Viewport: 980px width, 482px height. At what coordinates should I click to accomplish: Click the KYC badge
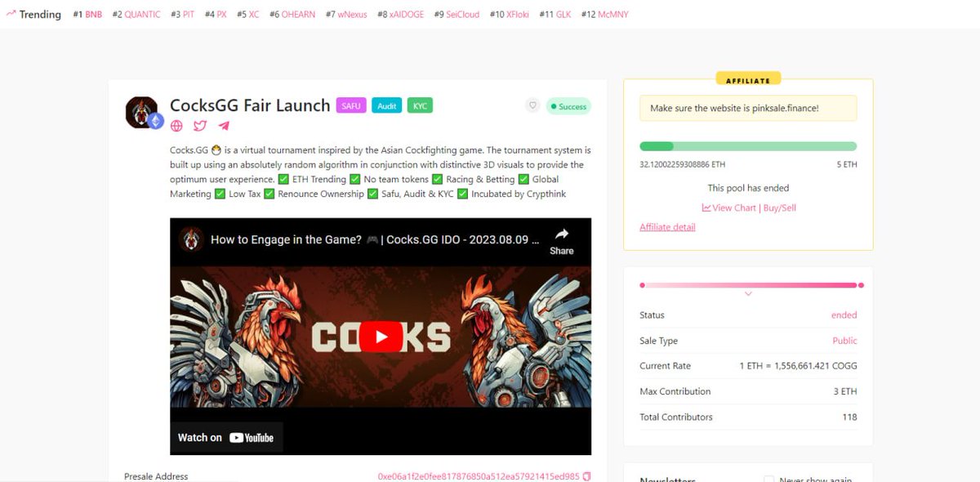coord(420,106)
